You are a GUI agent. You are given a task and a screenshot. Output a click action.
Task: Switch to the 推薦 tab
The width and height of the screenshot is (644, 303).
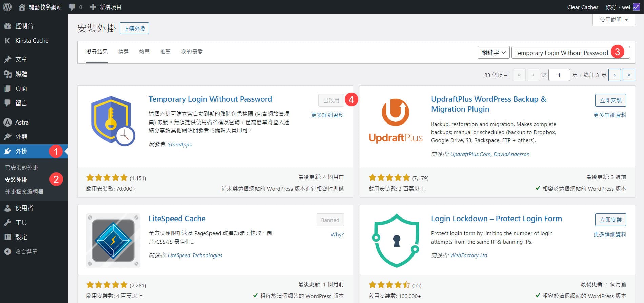(x=165, y=52)
